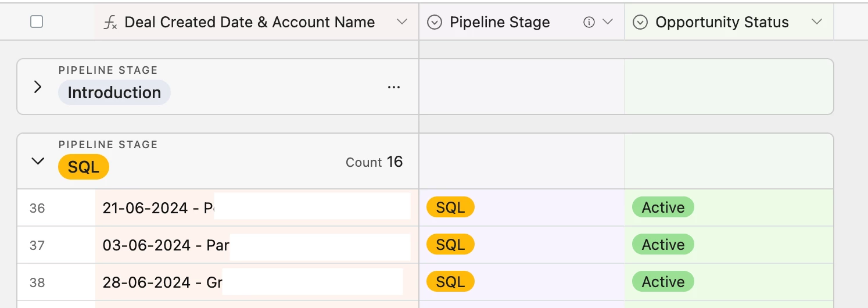Collapse the SQL pipeline stage group
868x308 pixels.
pos(38,162)
